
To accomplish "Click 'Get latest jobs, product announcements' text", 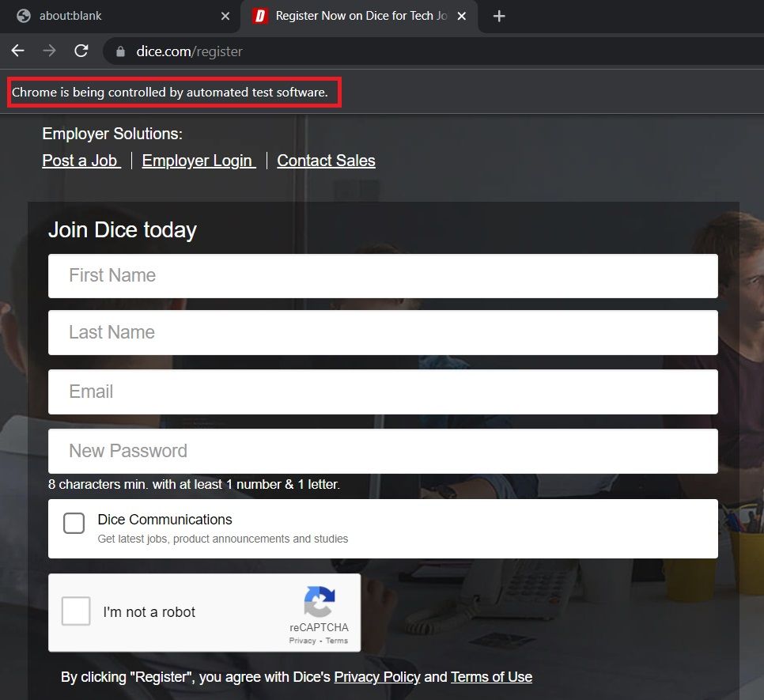I will point(223,539).
